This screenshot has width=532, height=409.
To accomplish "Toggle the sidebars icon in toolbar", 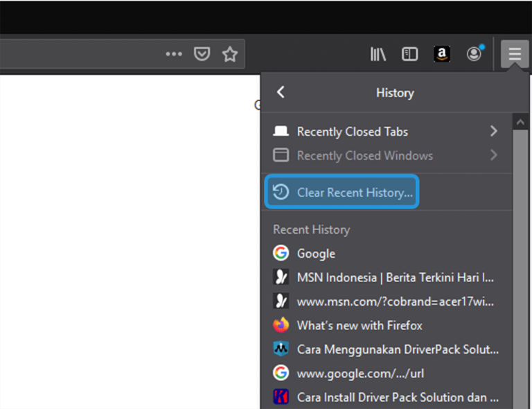I will pos(409,54).
